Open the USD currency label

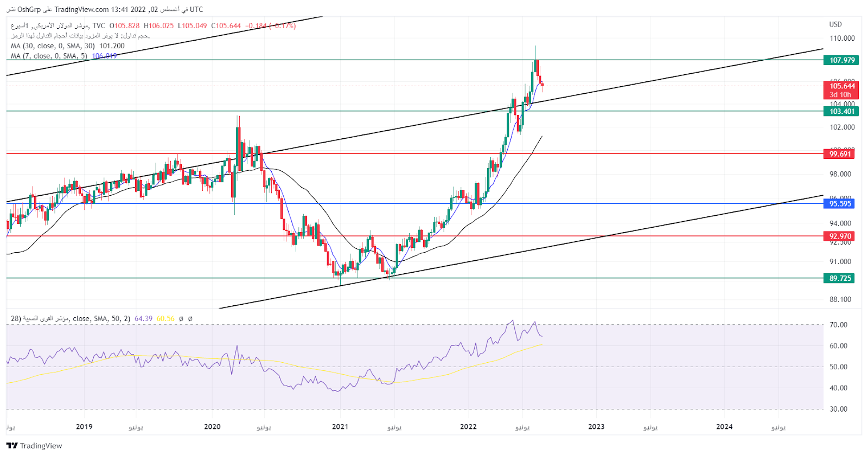[x=835, y=24]
